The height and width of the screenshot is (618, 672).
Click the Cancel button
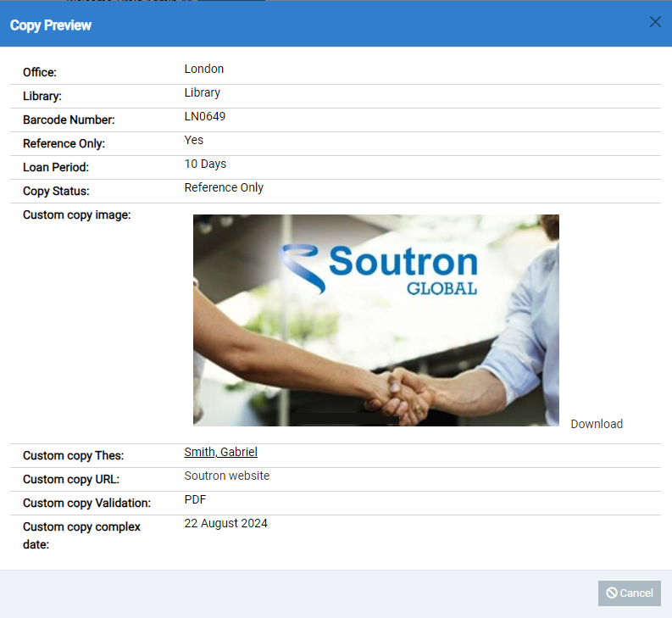tap(629, 593)
